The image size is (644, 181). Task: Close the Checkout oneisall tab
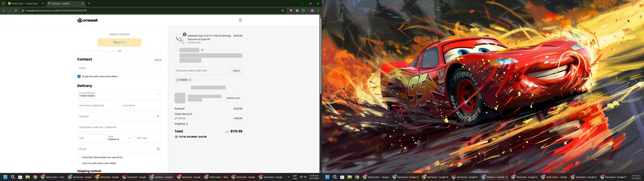coord(83,3)
